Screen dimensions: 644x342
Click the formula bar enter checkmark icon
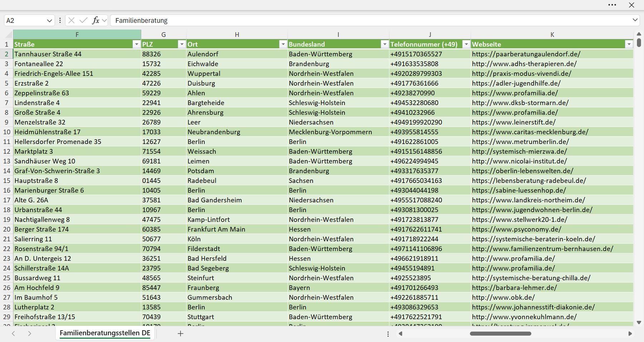tap(83, 20)
